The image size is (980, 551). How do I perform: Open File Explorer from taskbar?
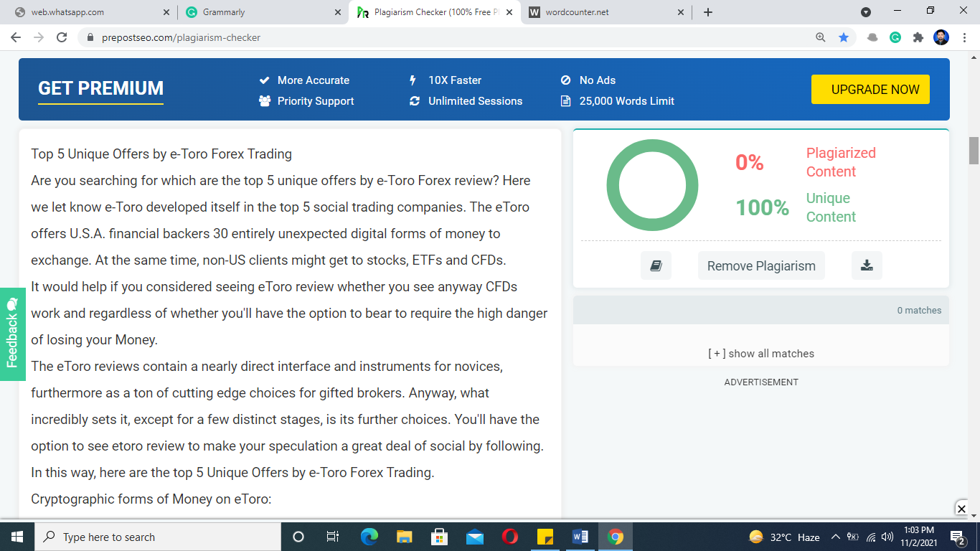pos(404,537)
